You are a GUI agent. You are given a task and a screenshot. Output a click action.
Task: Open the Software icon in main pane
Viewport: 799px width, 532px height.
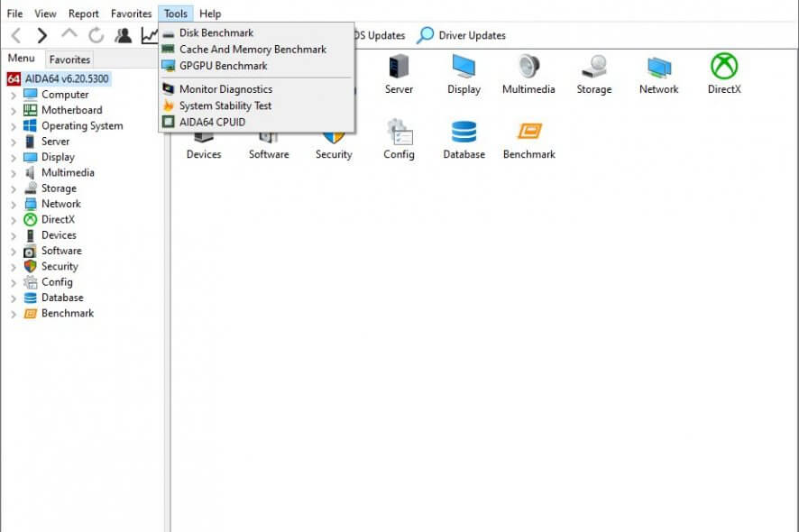269,138
